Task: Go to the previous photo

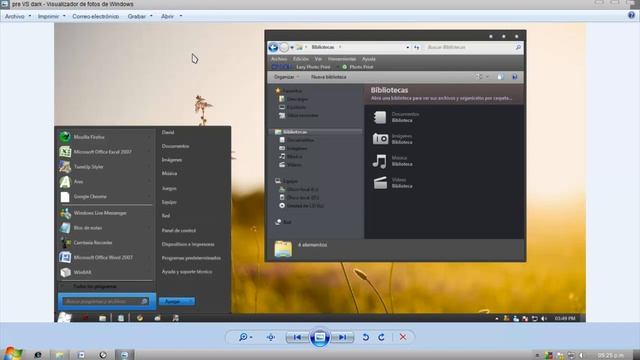Action: coord(298,337)
